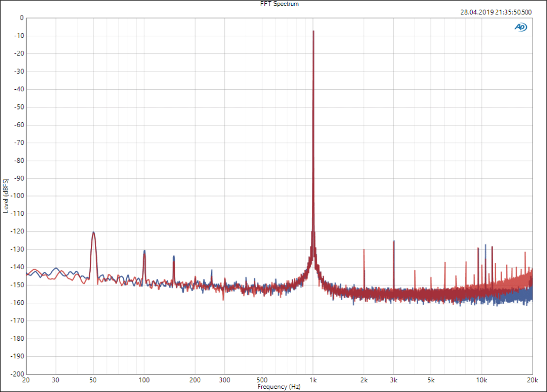Click the tip of the 1 kHz fundamental peak
The image size is (547, 392).
(x=313, y=32)
